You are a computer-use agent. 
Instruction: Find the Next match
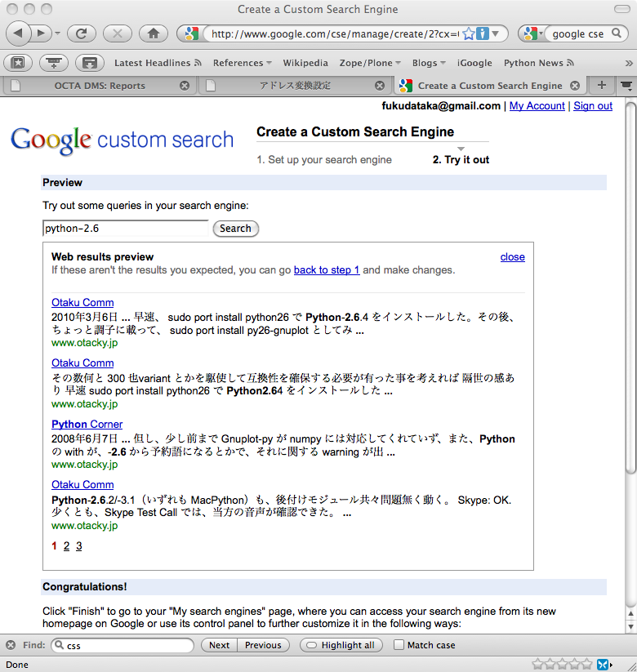pyautogui.click(x=220, y=645)
